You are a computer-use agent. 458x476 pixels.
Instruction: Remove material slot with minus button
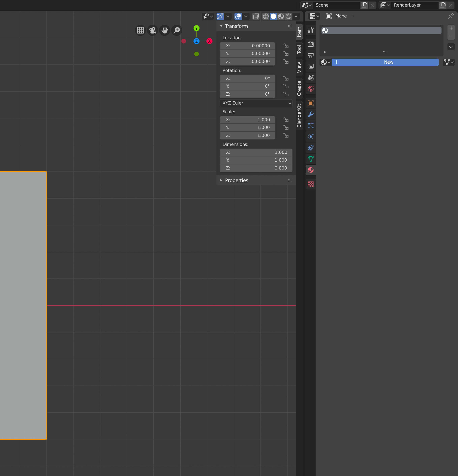[451, 36]
